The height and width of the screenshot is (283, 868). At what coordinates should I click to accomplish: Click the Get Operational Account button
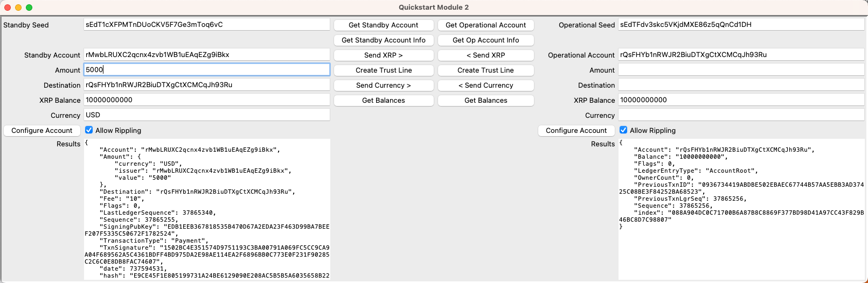click(485, 25)
